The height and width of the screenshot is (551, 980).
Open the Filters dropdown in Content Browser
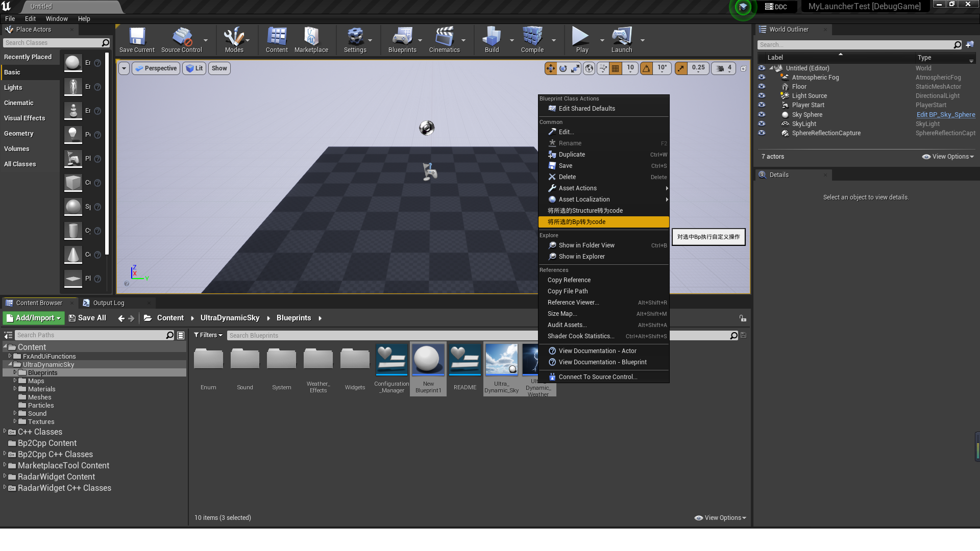click(x=208, y=335)
